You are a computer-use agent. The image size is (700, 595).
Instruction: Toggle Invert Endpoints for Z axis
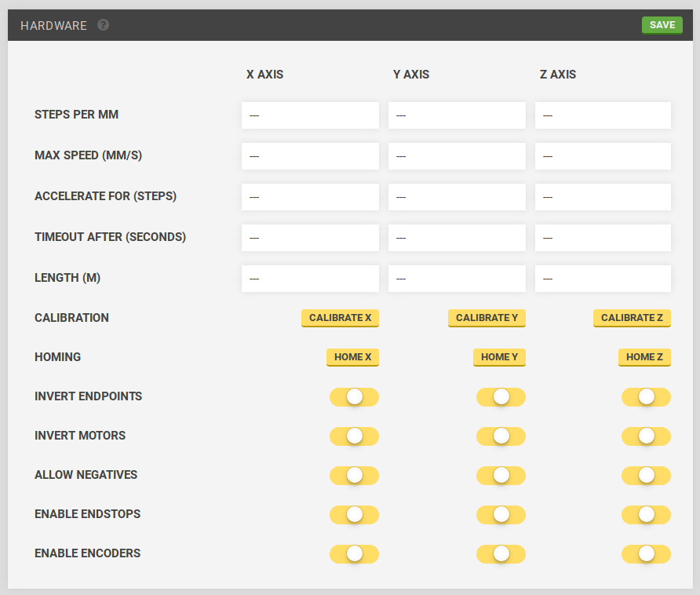646,397
